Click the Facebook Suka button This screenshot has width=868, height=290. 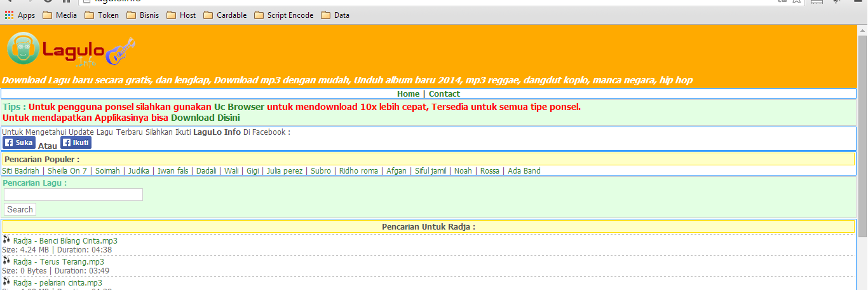pos(19,142)
